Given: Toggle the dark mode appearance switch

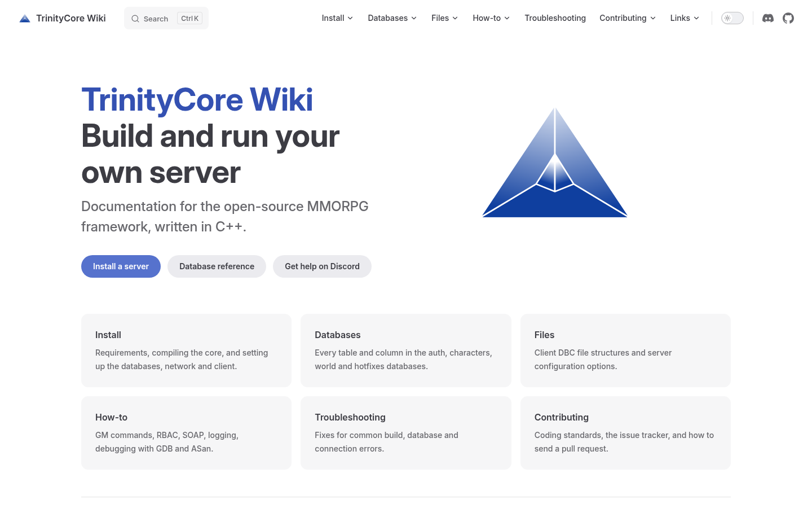Looking at the screenshot, I should 732,18.
